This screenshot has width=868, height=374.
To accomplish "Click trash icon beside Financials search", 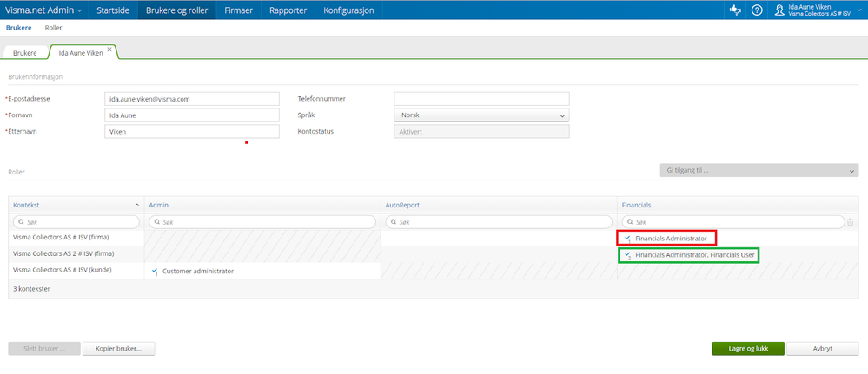I will (851, 222).
